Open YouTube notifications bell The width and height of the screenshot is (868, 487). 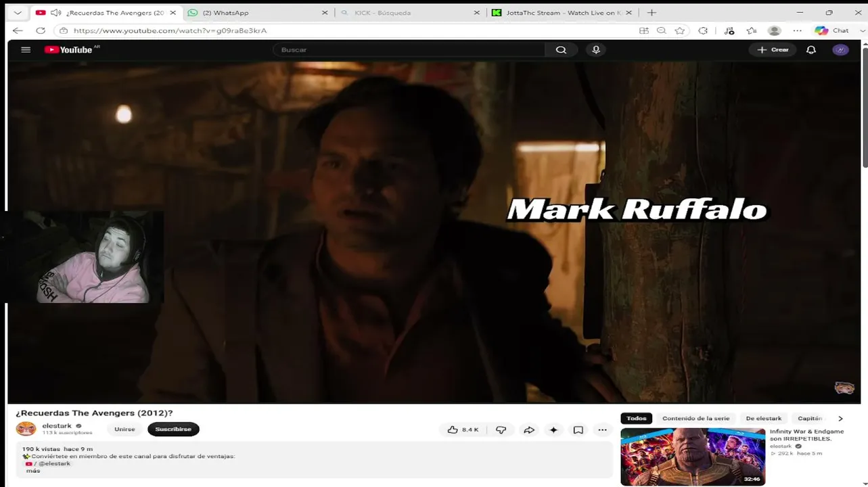coord(811,49)
